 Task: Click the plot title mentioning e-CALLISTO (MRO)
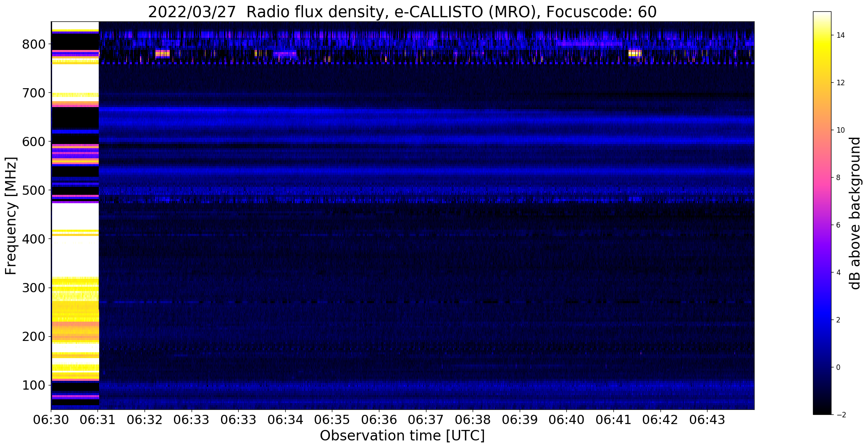tap(402, 12)
